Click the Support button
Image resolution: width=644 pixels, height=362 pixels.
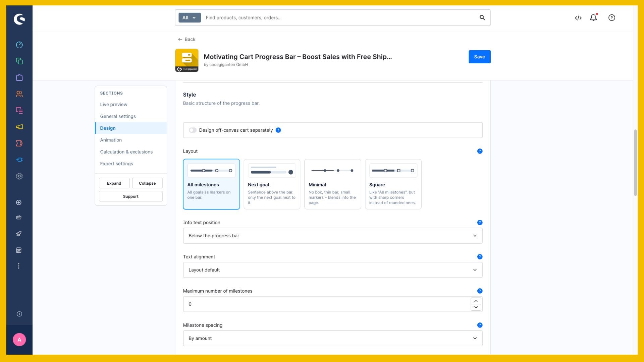[x=131, y=196]
